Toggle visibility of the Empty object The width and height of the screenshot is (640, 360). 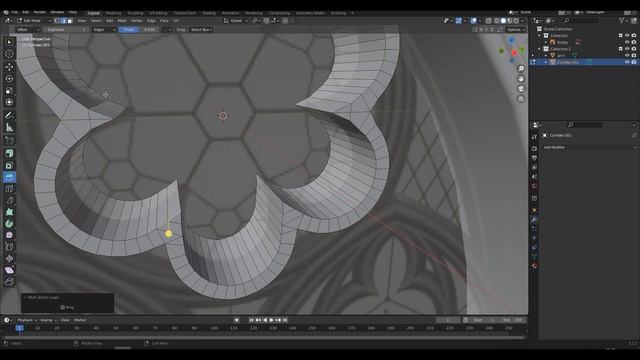coord(627,42)
